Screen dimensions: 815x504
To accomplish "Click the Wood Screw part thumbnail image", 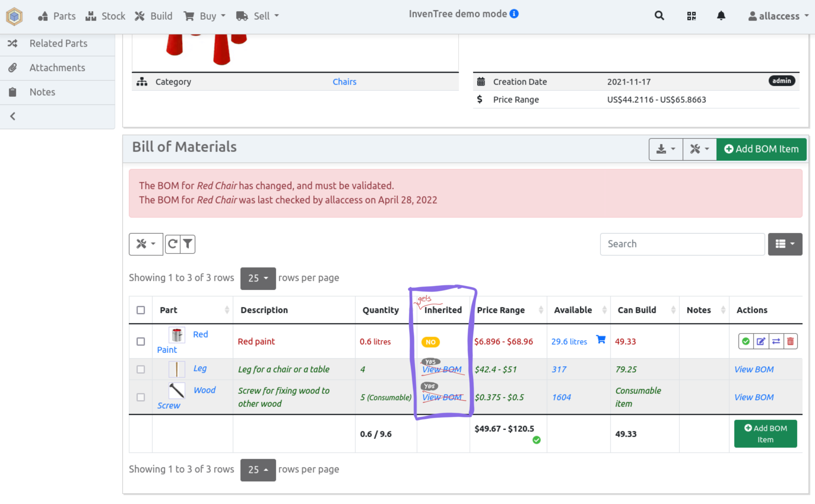I will pyautogui.click(x=176, y=390).
